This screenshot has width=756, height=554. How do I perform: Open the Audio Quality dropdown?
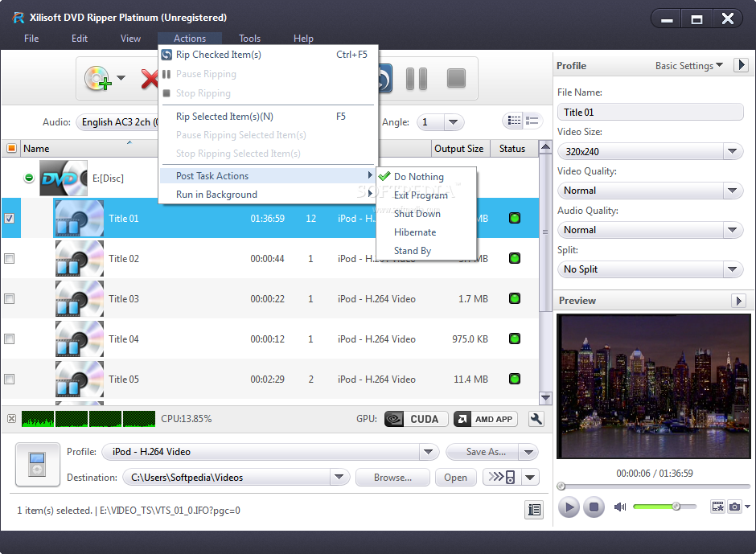[x=732, y=230]
